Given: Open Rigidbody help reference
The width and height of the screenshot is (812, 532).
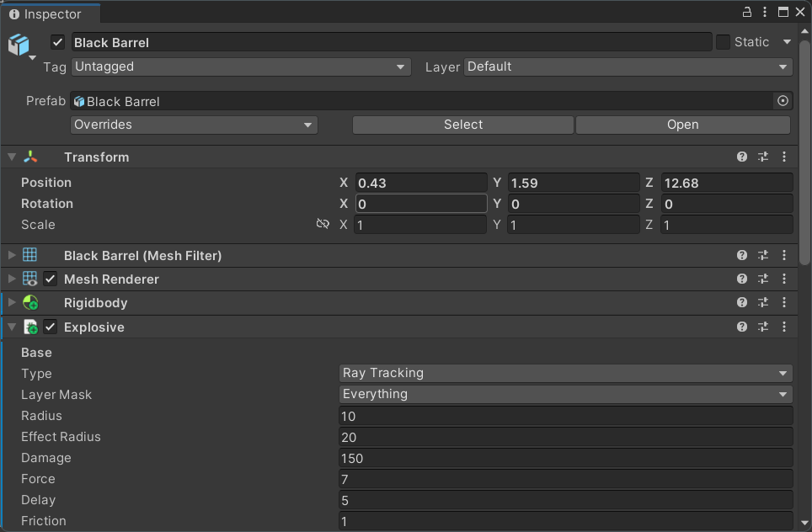Looking at the screenshot, I should click(741, 302).
